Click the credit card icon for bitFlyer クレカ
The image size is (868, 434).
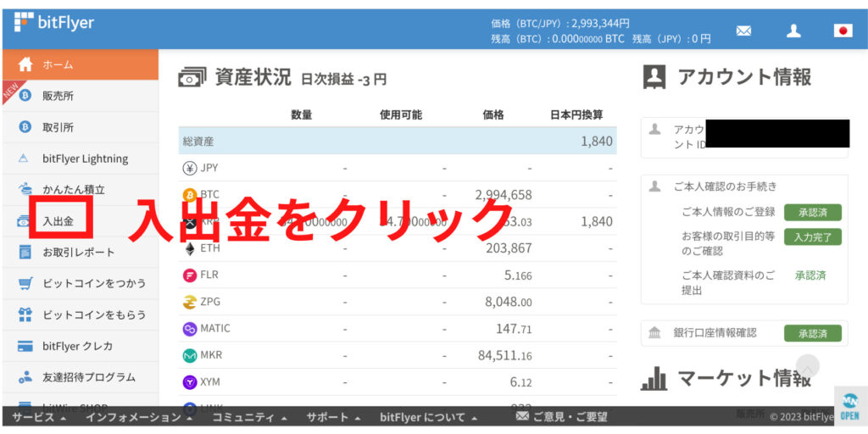[x=25, y=346]
